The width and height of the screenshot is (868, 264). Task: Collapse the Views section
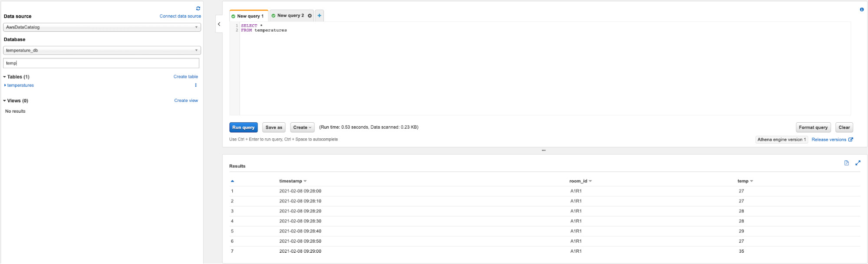(5, 101)
